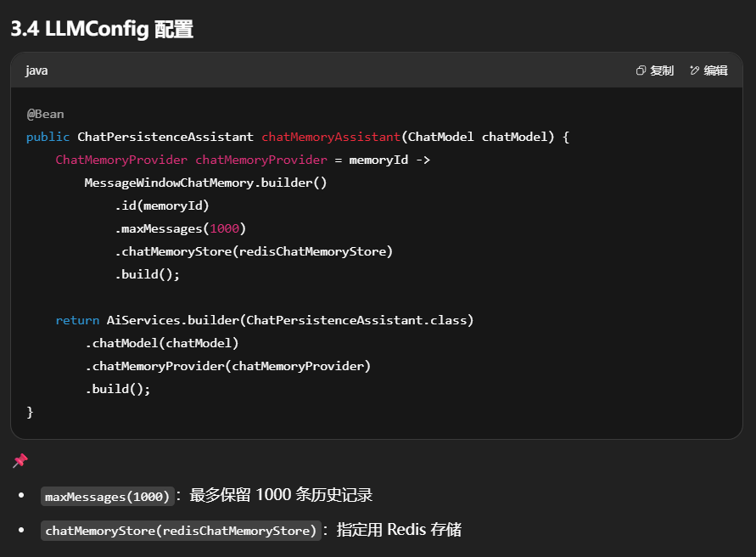Click the text 指定用 Redis 存储
Viewport: 756px width, 557px height.
[399, 530]
